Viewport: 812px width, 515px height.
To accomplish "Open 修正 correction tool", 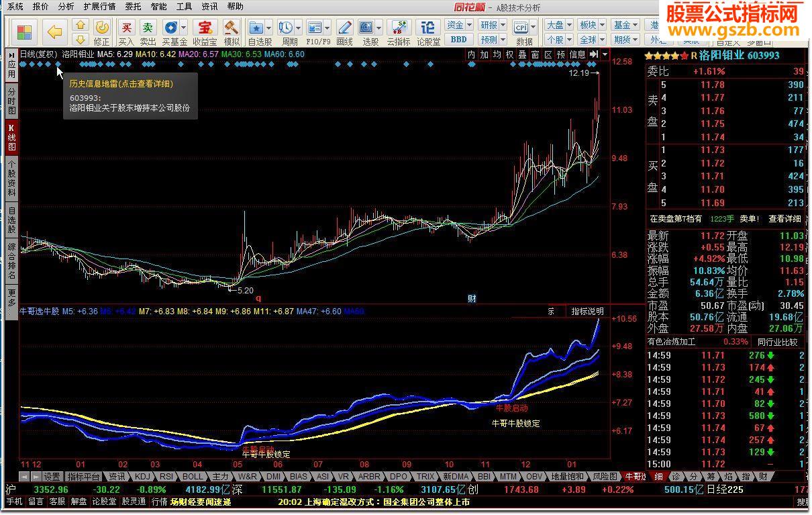I will coord(102,32).
